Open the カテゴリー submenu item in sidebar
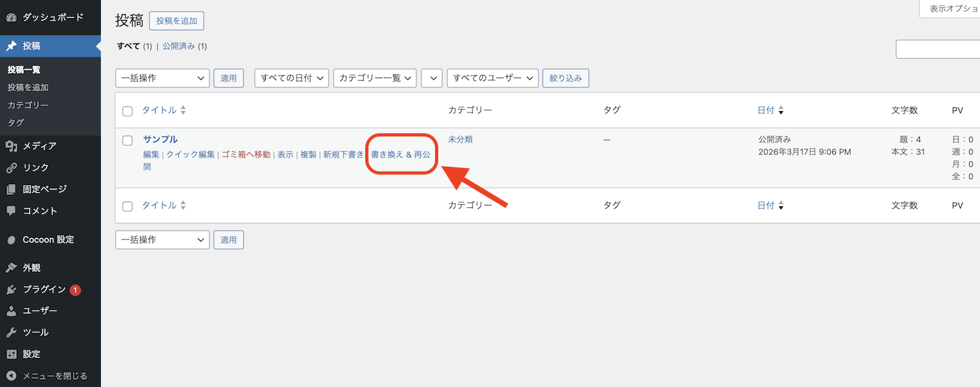Image resolution: width=980 pixels, height=387 pixels. coord(28,105)
